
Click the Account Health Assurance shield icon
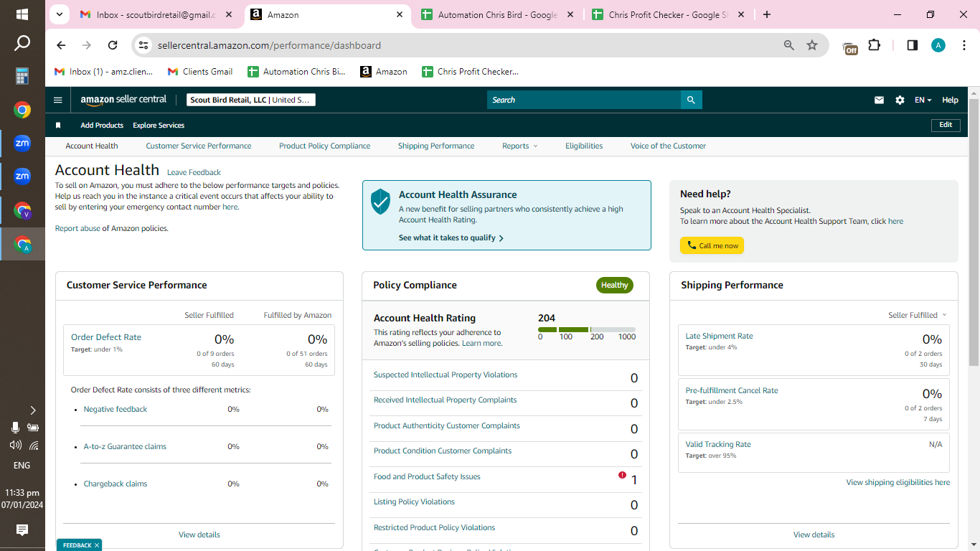coord(380,202)
